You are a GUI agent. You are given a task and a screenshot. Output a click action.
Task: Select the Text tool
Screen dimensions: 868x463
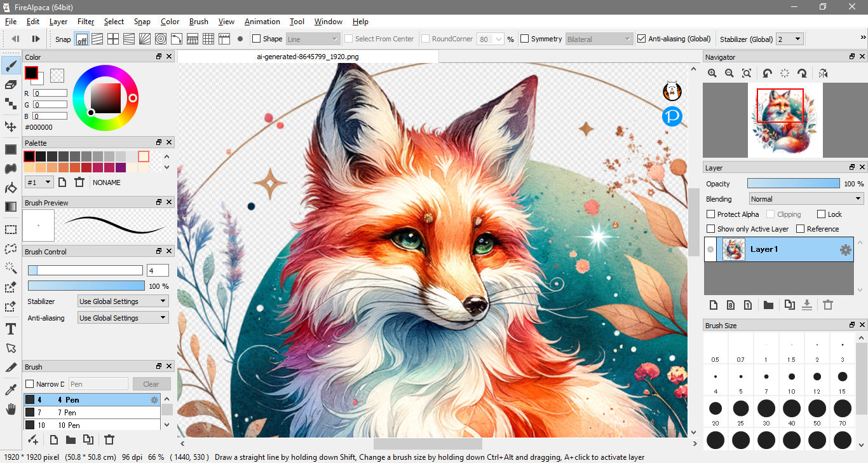(x=11, y=329)
